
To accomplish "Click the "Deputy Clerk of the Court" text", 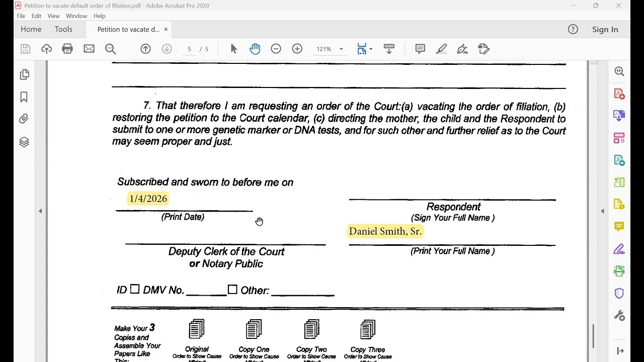I will 226,251.
